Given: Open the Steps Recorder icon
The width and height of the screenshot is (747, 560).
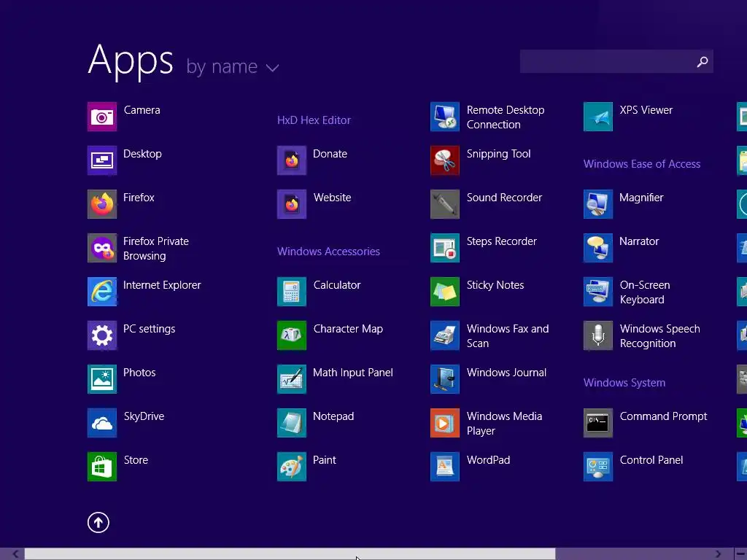Looking at the screenshot, I should click(x=445, y=248).
